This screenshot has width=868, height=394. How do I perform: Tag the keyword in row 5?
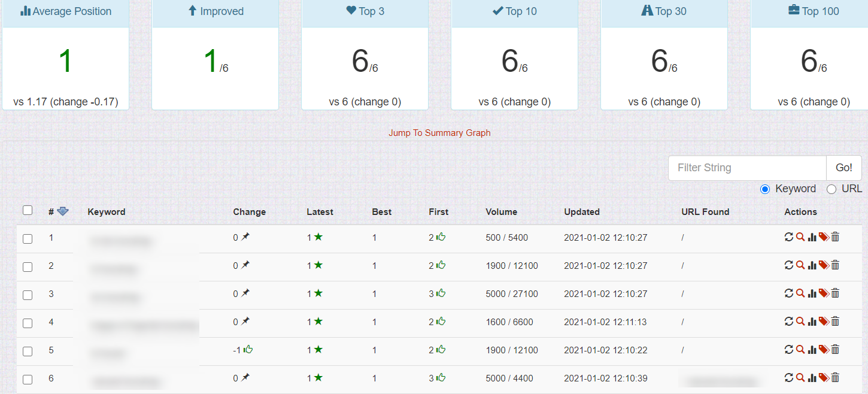coord(824,350)
